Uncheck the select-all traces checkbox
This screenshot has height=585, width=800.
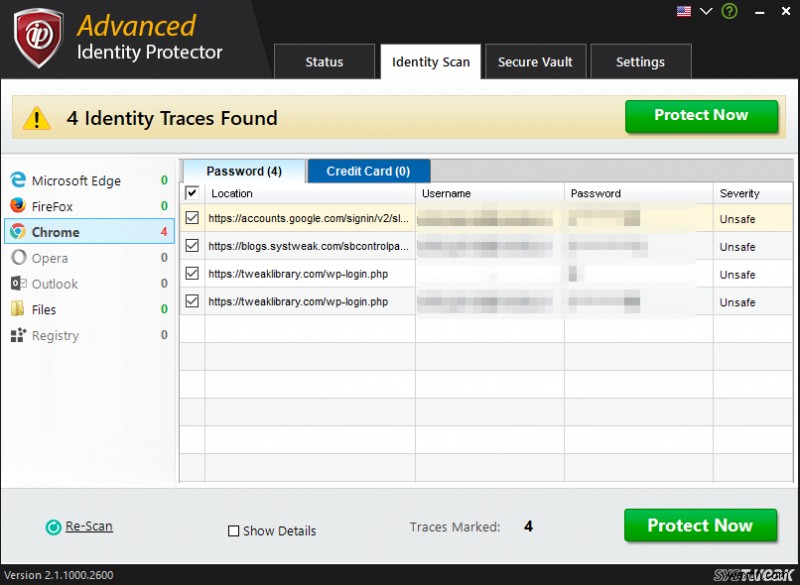point(191,193)
